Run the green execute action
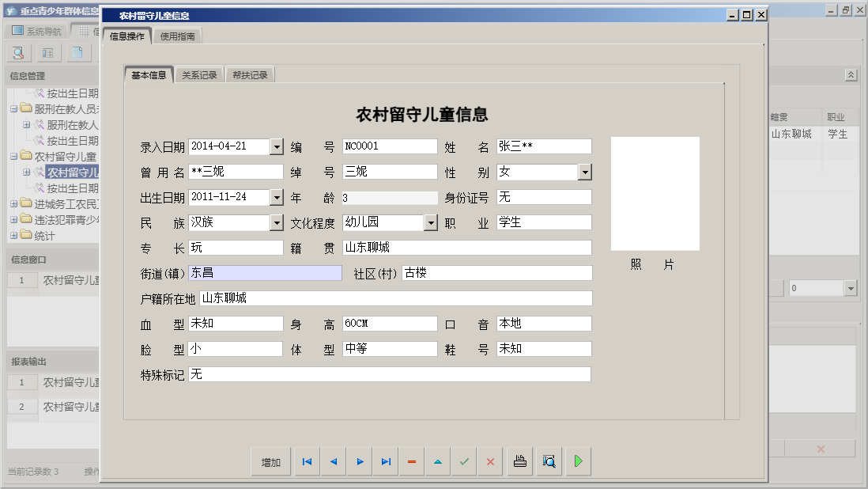The height and width of the screenshot is (489, 868). pos(577,461)
